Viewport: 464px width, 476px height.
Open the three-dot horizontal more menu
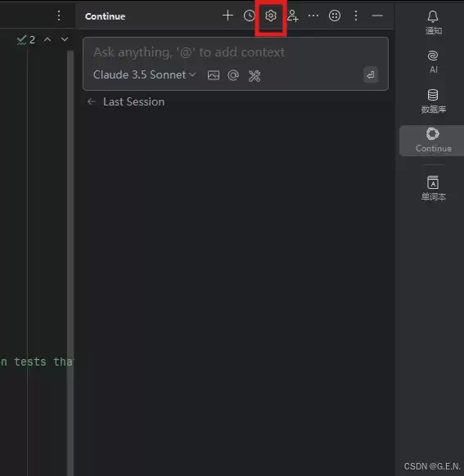click(x=313, y=16)
